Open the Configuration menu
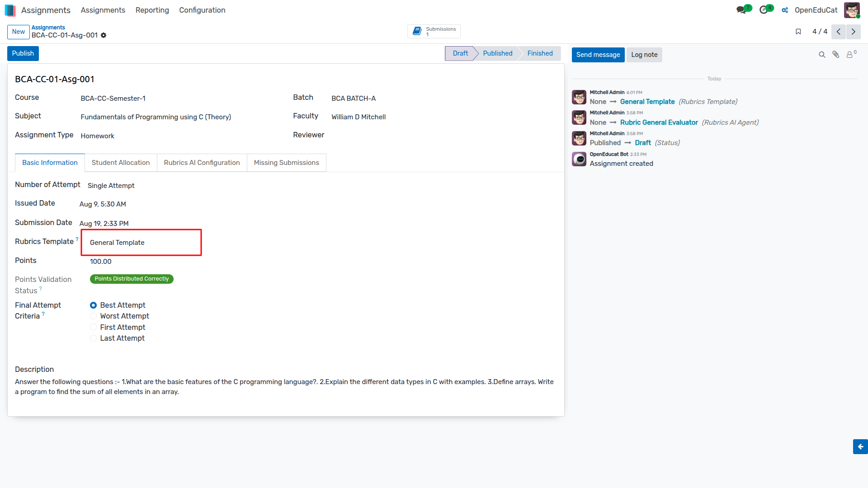This screenshot has width=868, height=488. pyautogui.click(x=202, y=10)
